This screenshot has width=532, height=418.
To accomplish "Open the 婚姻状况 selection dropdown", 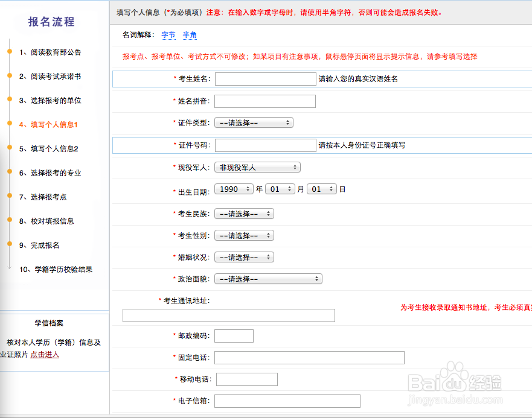I will (243, 257).
